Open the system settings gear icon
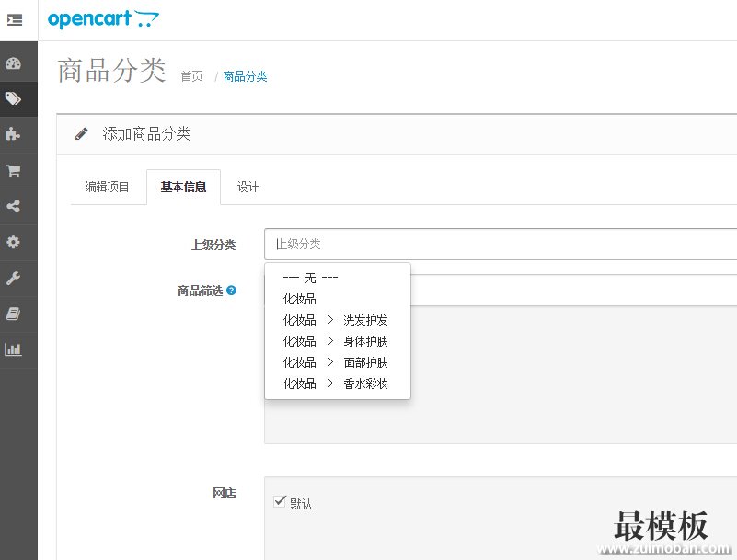737x560 pixels. pyautogui.click(x=14, y=242)
